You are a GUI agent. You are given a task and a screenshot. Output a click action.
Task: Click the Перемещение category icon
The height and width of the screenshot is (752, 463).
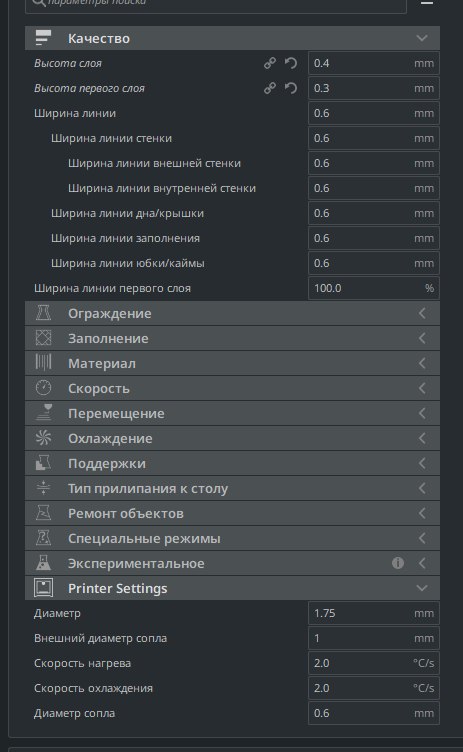tap(43, 413)
